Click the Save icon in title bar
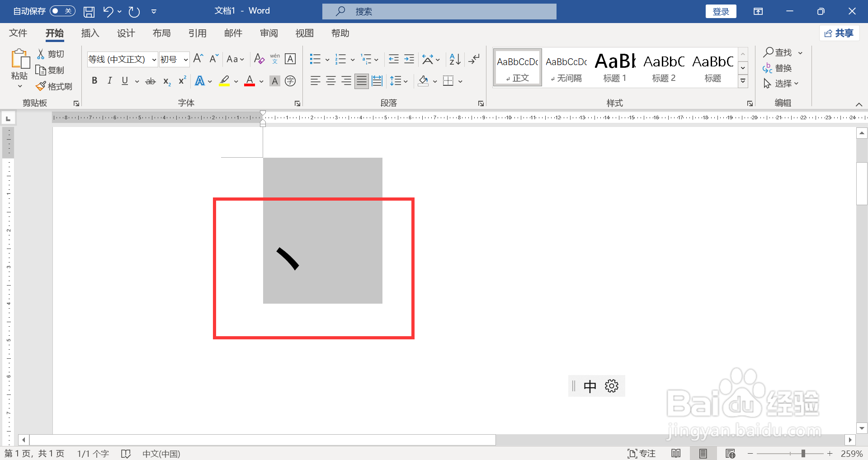The width and height of the screenshot is (868, 460). point(89,12)
